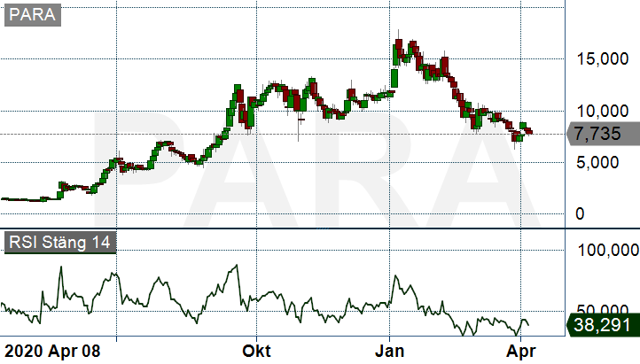Click the Okt date axis label

coord(256,351)
